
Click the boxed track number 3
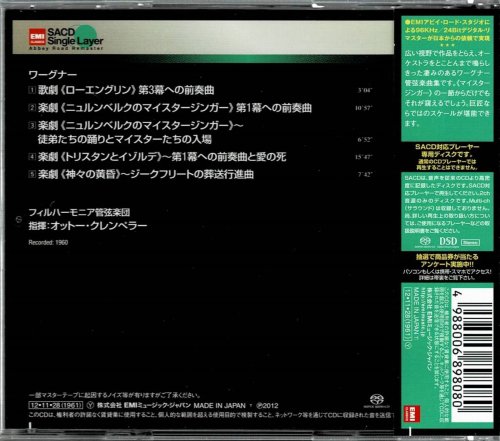tap(32, 125)
